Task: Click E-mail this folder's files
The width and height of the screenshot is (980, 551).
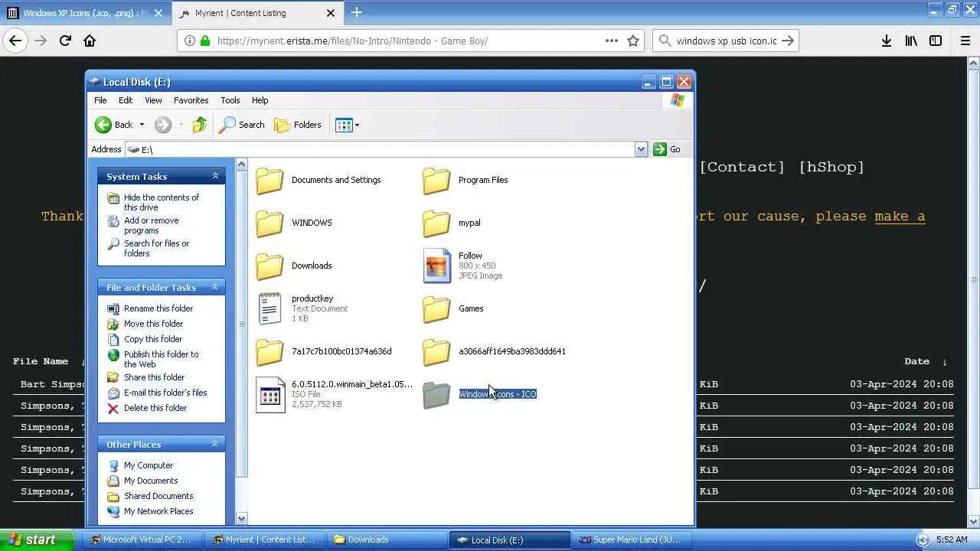Action: click(165, 393)
